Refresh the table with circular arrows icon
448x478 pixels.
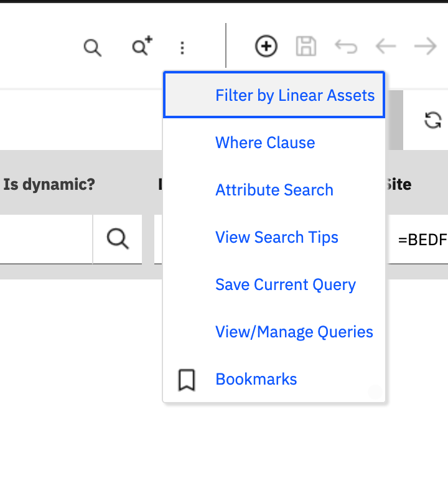click(x=432, y=120)
